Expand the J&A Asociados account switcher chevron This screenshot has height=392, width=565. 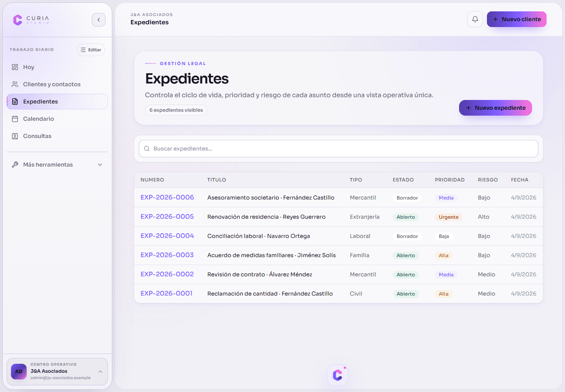(x=100, y=372)
